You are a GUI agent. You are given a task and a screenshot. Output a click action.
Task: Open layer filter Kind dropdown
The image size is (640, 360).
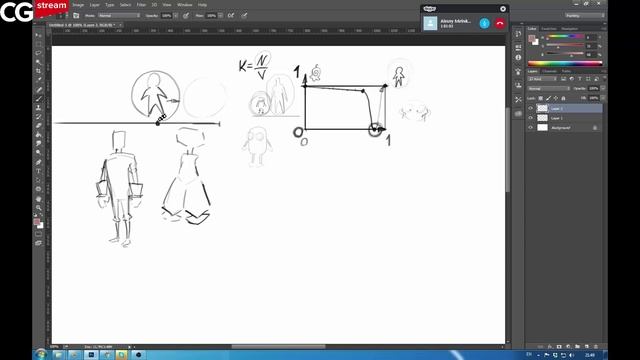(542, 79)
